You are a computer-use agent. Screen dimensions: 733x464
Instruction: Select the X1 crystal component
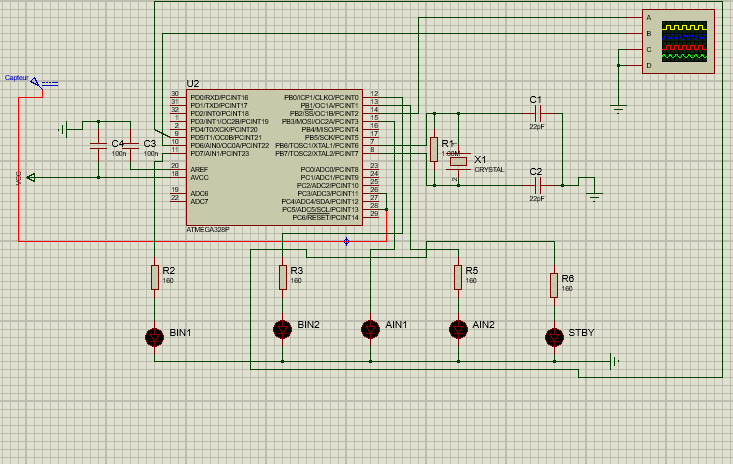pos(457,161)
